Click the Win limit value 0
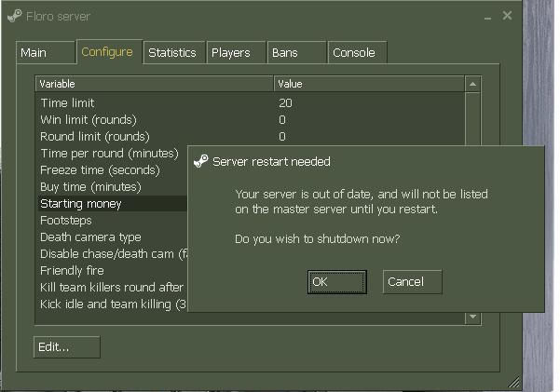Screen dimensions: 560x392 [x=282, y=120]
